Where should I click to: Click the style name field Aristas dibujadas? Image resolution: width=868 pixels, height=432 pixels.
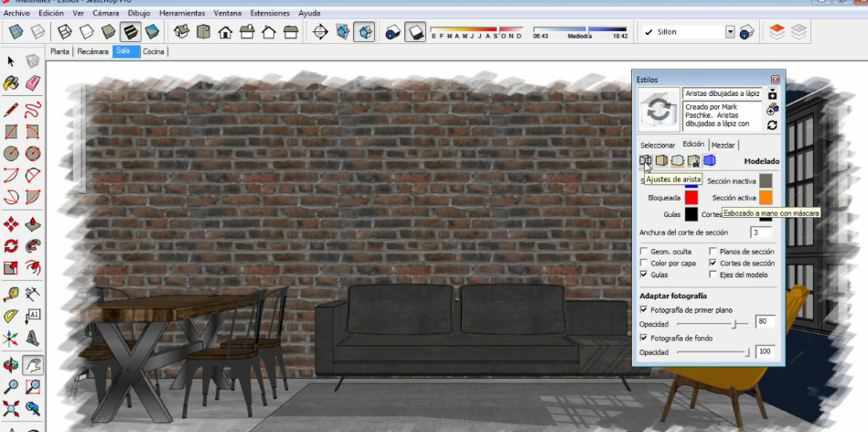pyautogui.click(x=722, y=93)
